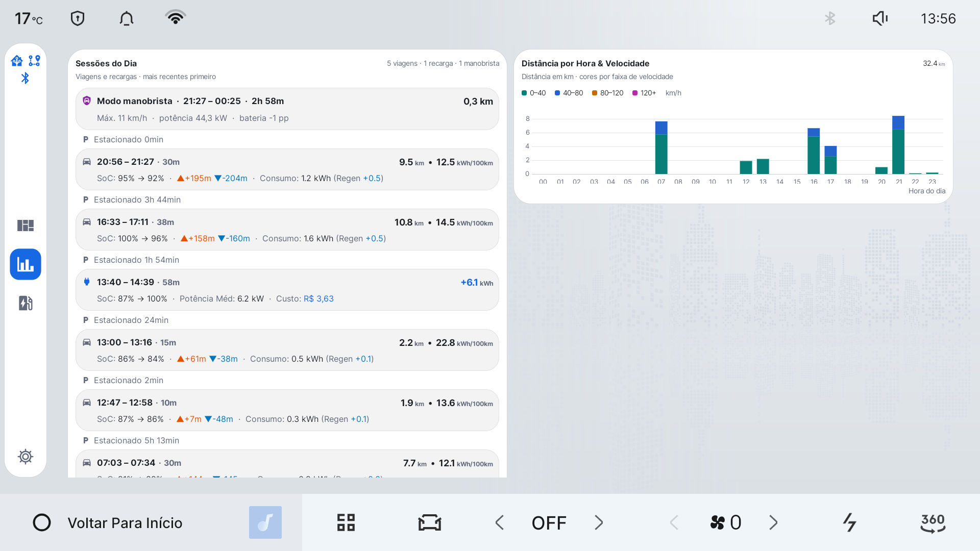Open the vehicle controls car icon

click(x=430, y=522)
